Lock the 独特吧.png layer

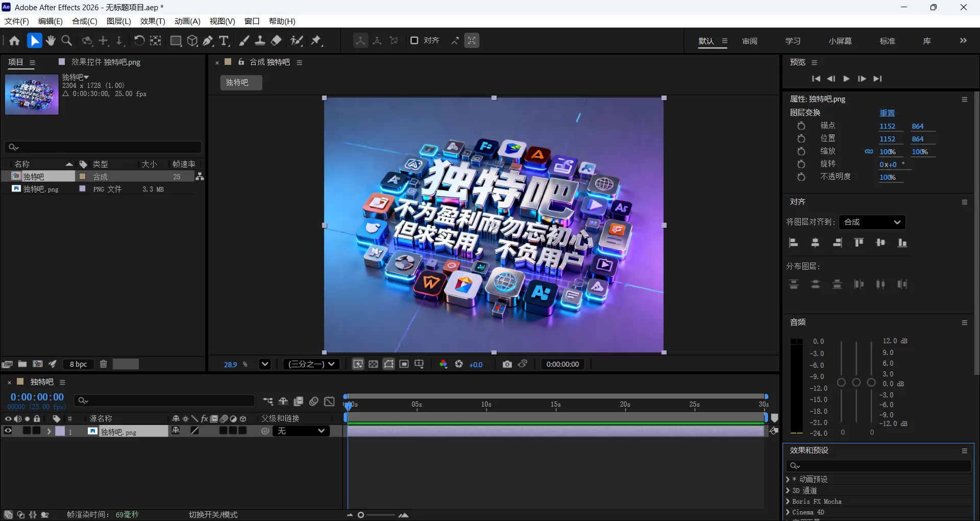tap(36, 431)
